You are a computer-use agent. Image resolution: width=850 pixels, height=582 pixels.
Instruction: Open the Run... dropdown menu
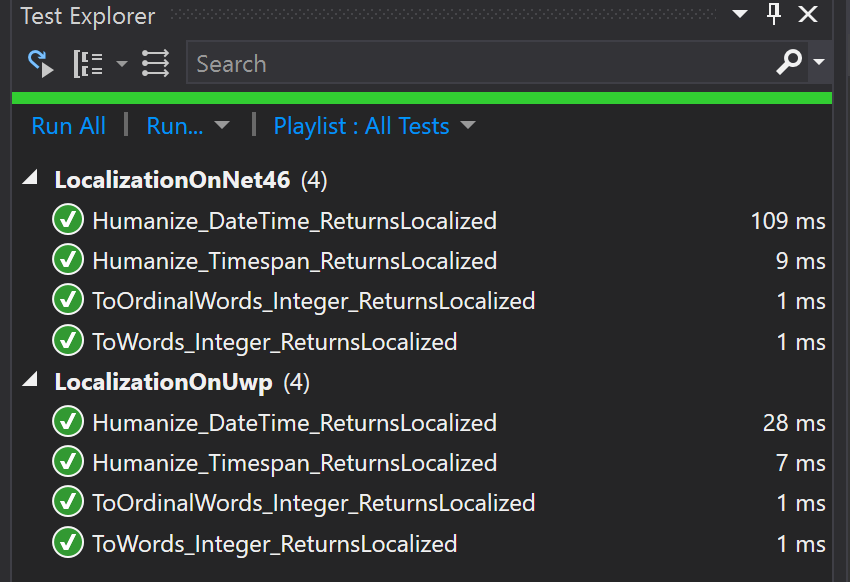tap(188, 125)
